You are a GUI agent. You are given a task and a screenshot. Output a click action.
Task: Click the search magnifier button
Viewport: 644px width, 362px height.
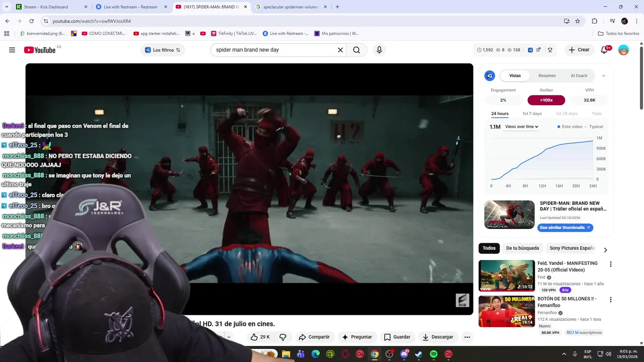[356, 50]
